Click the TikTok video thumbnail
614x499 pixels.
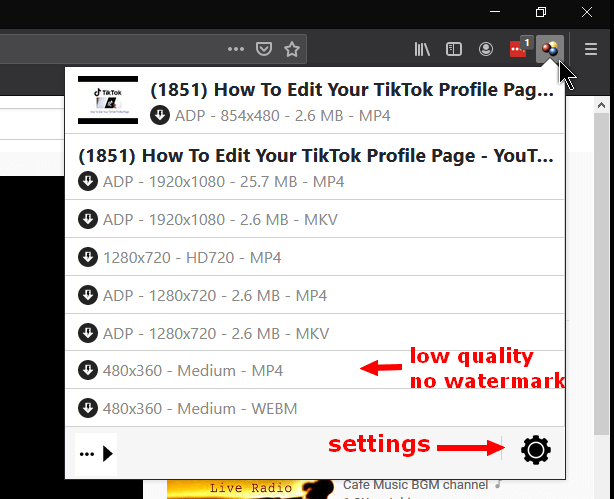108,100
